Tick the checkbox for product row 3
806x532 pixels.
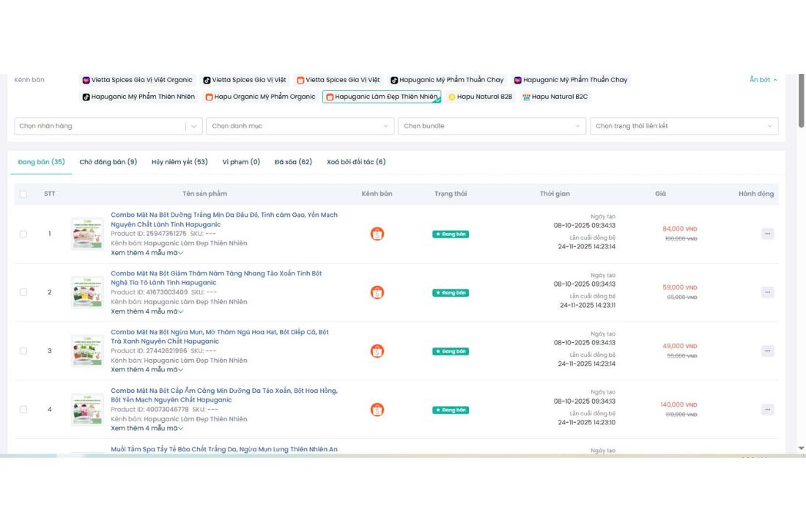pos(23,351)
